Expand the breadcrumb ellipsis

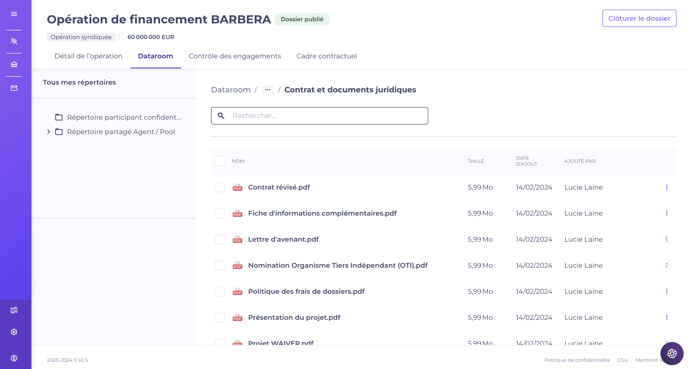[267, 90]
